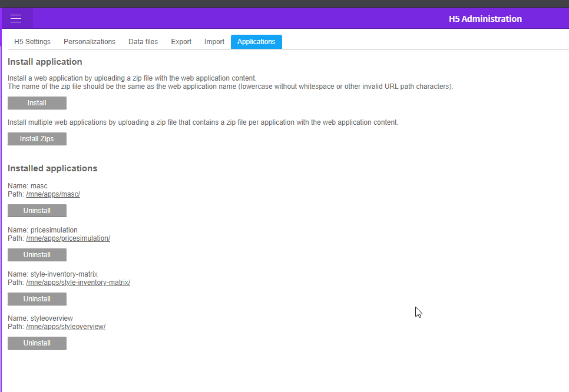Viewport: 569px width, 392px height.
Task: Click the 'Install a web application by uploading' sentence
Action: pyautogui.click(x=132, y=78)
